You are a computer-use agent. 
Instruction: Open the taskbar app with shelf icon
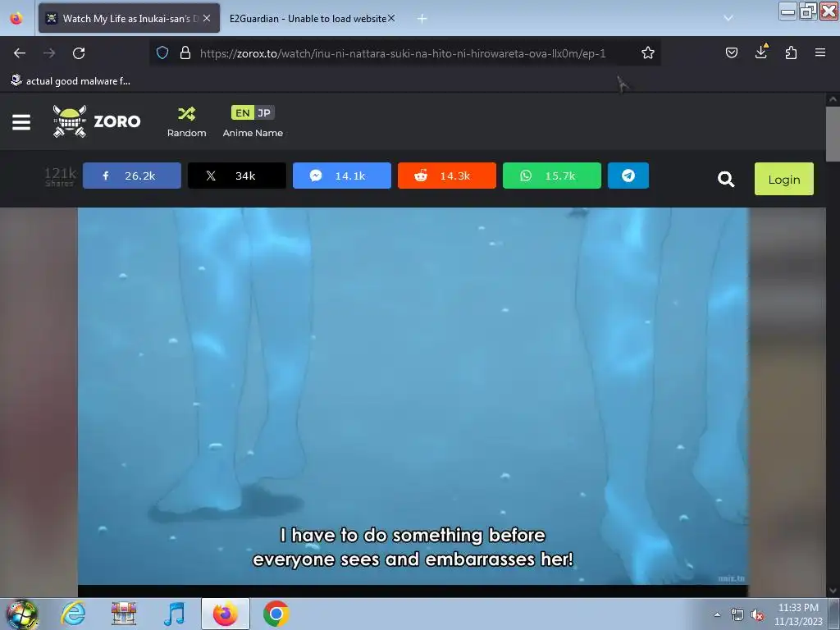(x=124, y=614)
